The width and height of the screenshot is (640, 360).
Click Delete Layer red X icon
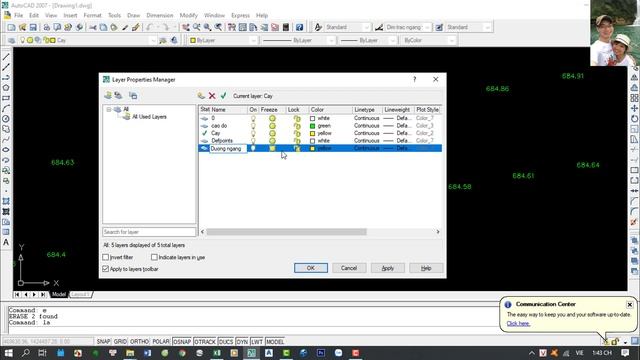coord(212,96)
